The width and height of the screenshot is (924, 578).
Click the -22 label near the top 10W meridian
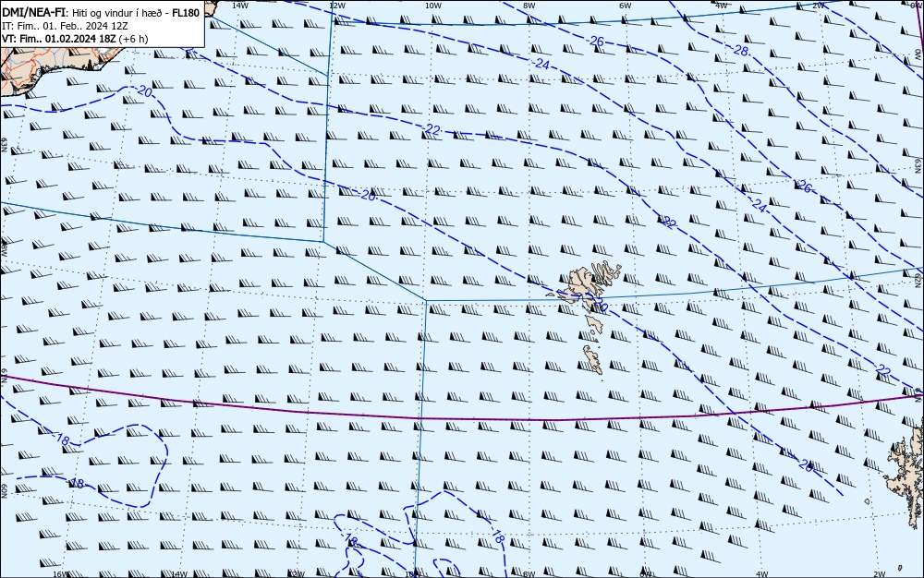tap(432, 130)
